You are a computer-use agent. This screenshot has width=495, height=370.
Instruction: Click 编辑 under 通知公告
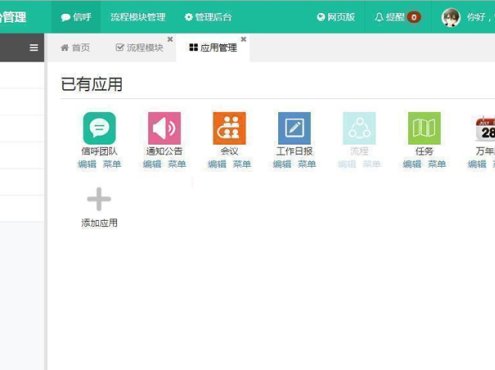152,164
